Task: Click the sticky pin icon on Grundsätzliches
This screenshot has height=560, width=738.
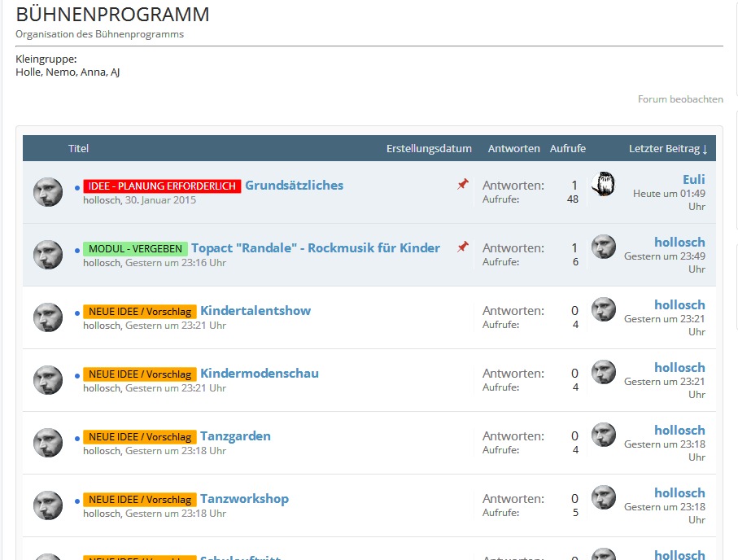Action: coord(463,184)
